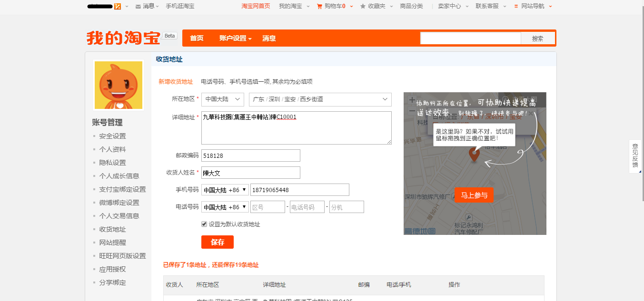Image resolution: width=644 pixels, height=301 pixels.
Task: Open 安全设置 in sidebar
Action: coord(113,136)
